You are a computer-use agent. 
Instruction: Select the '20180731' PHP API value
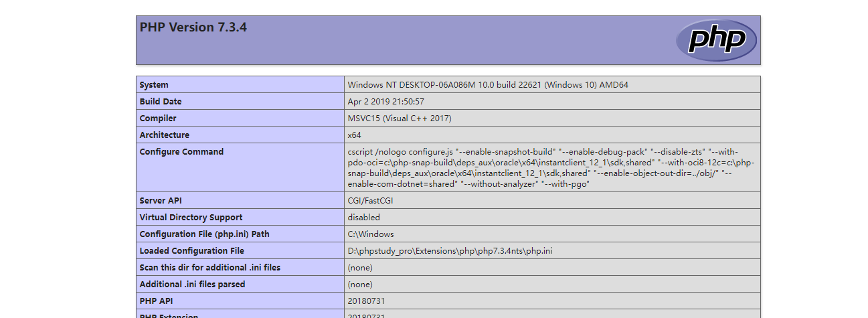tap(366, 301)
